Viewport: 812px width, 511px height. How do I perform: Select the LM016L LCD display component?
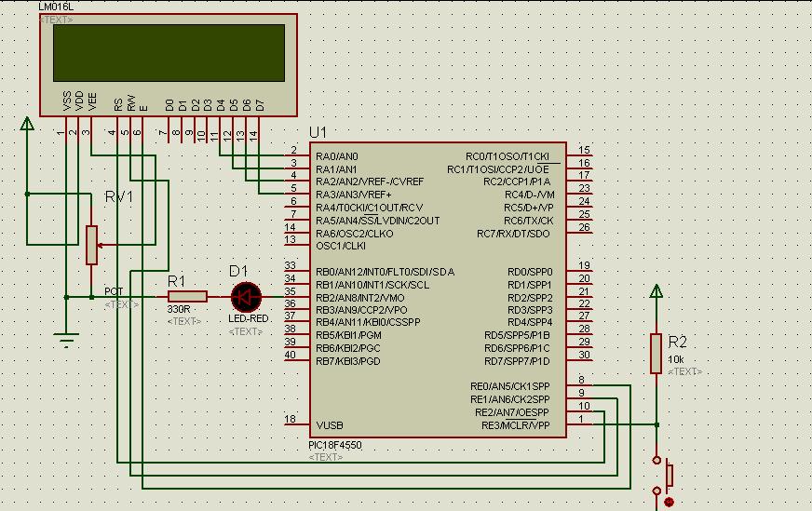click(169, 65)
